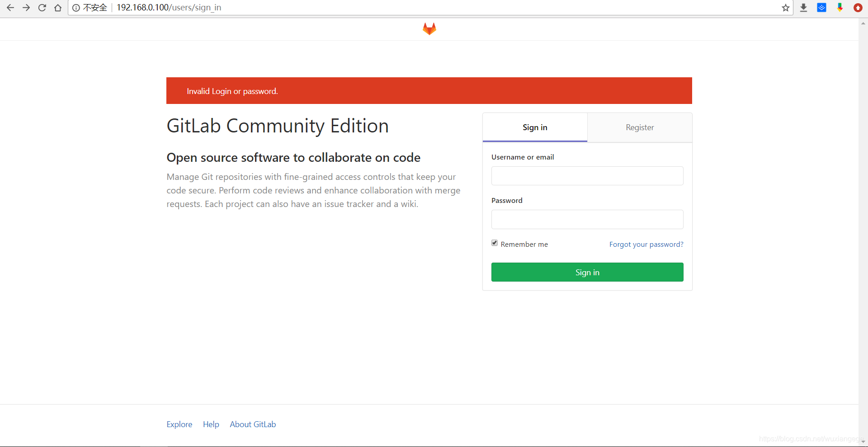Click the red circular extension icon
Image resolution: width=868 pixels, height=447 pixels.
point(858,8)
